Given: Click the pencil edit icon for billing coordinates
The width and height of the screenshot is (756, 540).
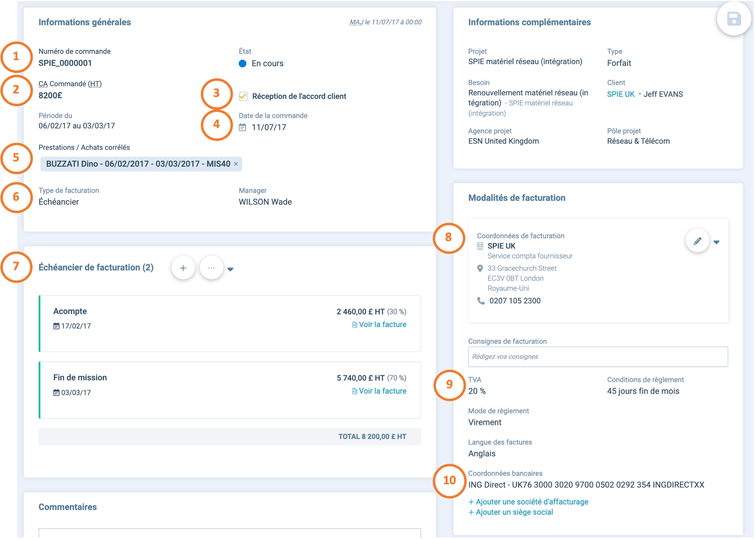Looking at the screenshot, I should tap(697, 241).
